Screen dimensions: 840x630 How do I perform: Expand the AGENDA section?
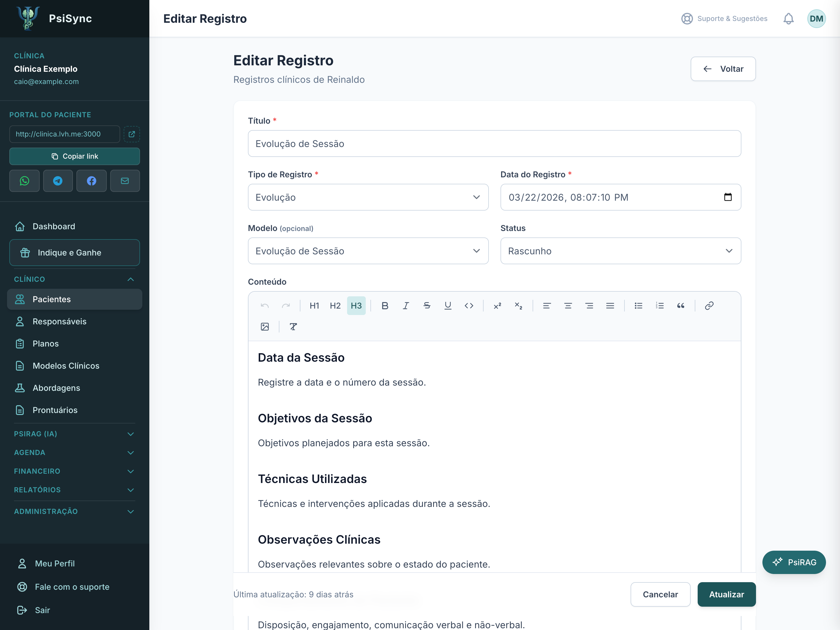[x=74, y=452]
